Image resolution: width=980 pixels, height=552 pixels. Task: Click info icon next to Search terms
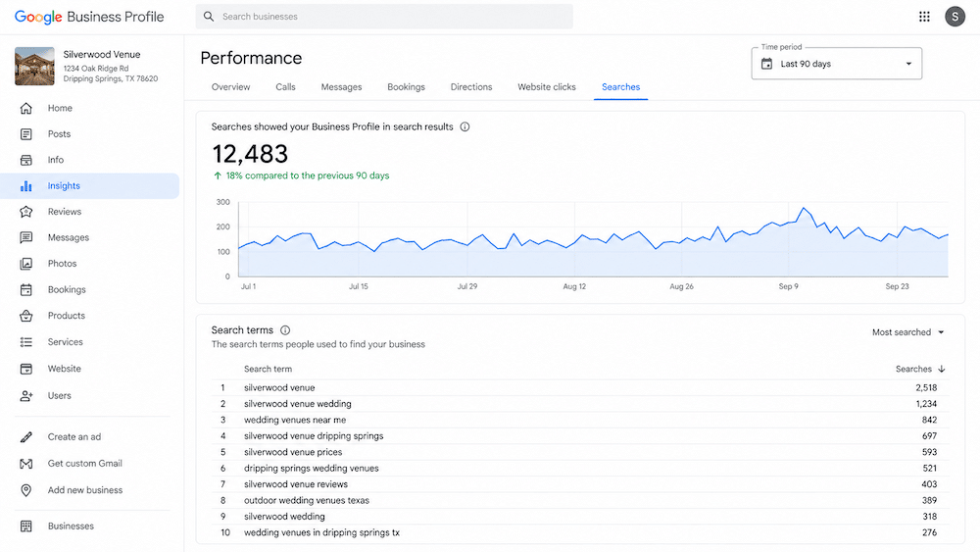tap(285, 330)
